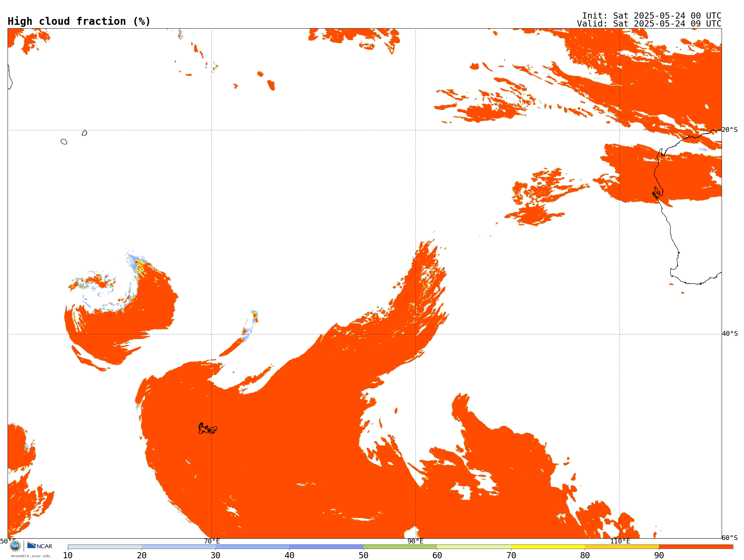Click the 20°S latitude label

730,130
